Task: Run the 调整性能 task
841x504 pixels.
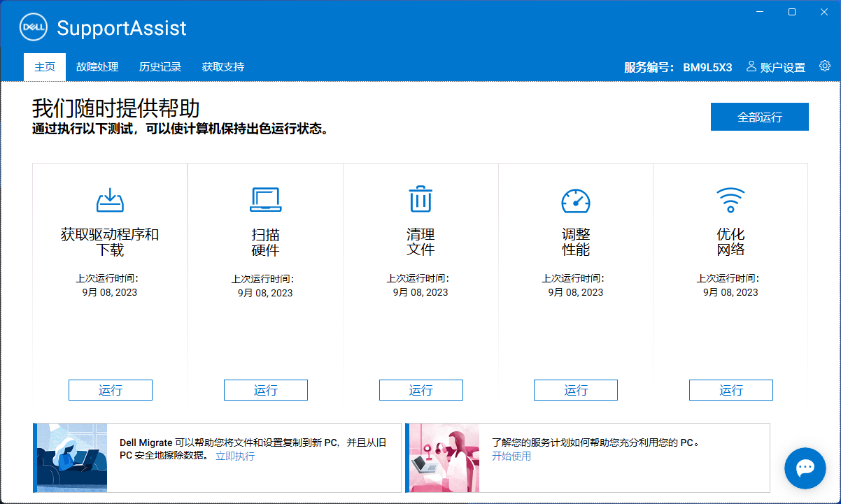Action: click(576, 390)
